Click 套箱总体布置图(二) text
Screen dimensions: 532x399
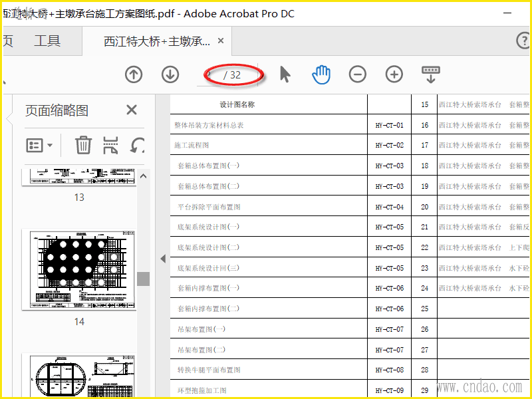[208, 186]
